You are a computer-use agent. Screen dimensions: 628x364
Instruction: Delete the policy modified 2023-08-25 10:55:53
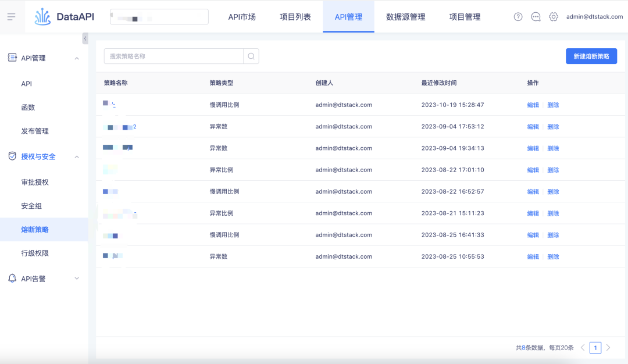click(x=553, y=256)
